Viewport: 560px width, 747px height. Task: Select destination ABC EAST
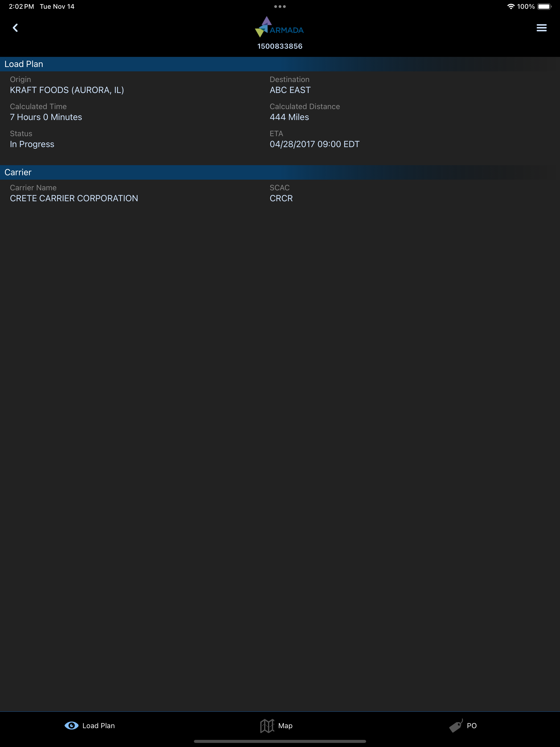point(290,90)
